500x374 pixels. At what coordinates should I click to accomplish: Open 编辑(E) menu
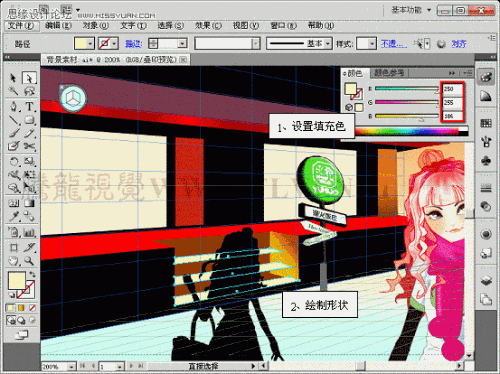point(58,26)
